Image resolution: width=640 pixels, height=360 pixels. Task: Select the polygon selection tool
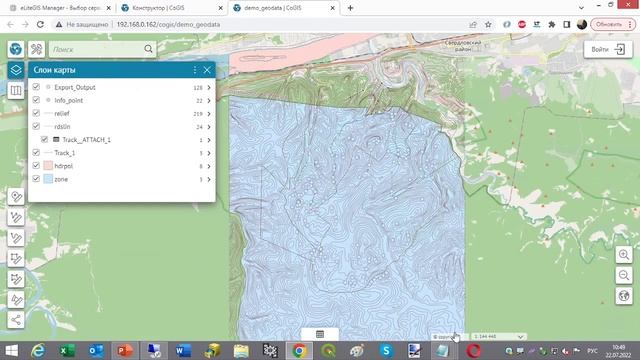(16, 279)
